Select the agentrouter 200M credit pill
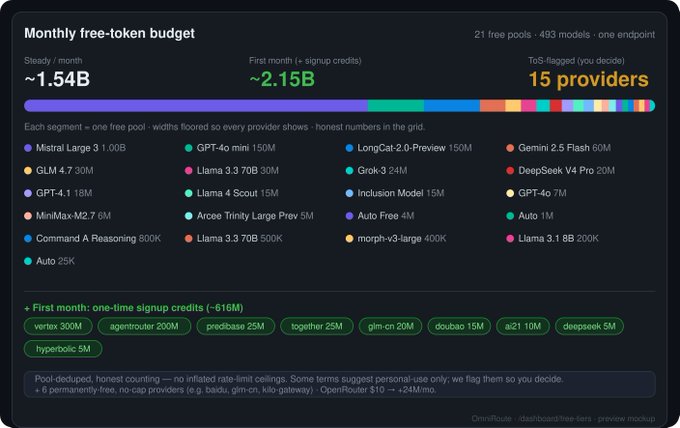This screenshot has width=680, height=428. click(144, 326)
